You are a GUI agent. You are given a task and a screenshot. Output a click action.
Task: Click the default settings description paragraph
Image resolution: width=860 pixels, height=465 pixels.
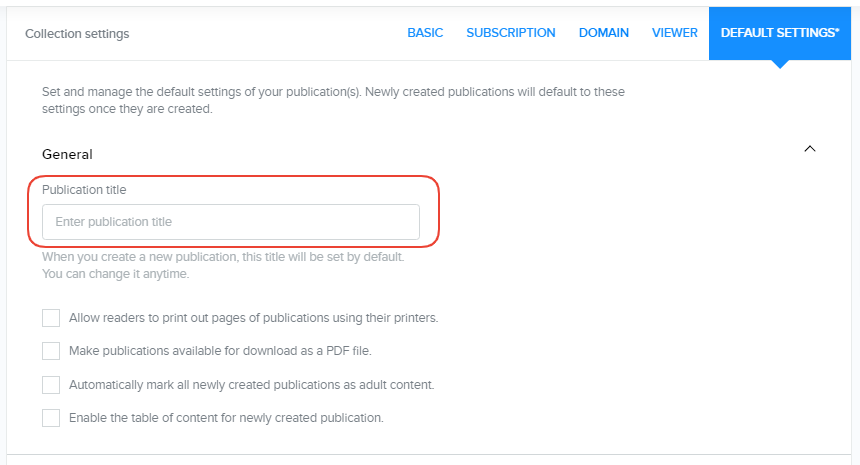333,100
